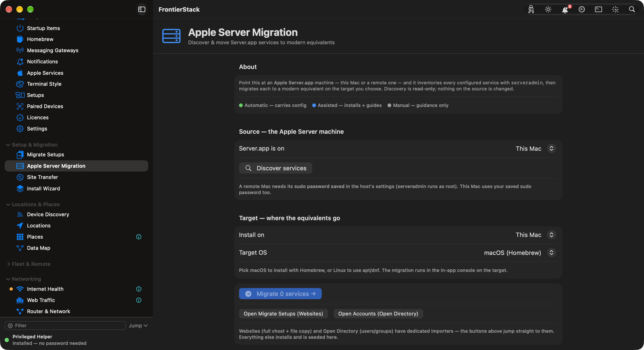Select Migrate Setups

[x=76, y=155]
